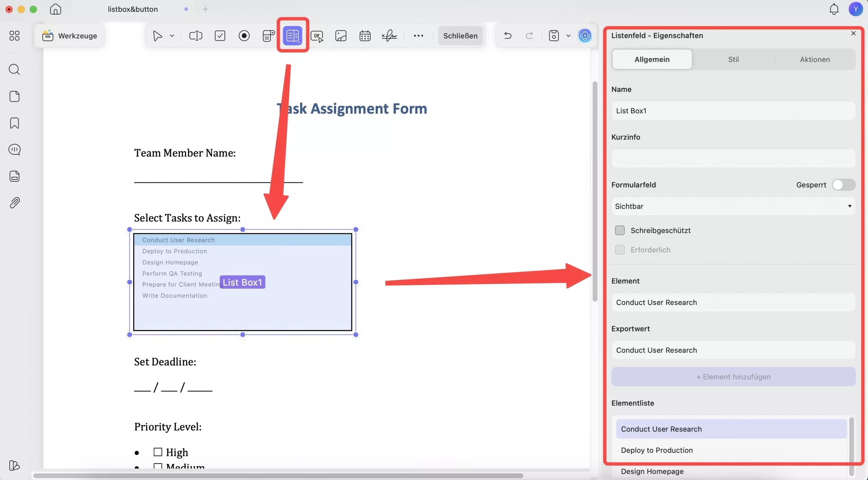
Task: Undo the last action
Action: point(508,35)
